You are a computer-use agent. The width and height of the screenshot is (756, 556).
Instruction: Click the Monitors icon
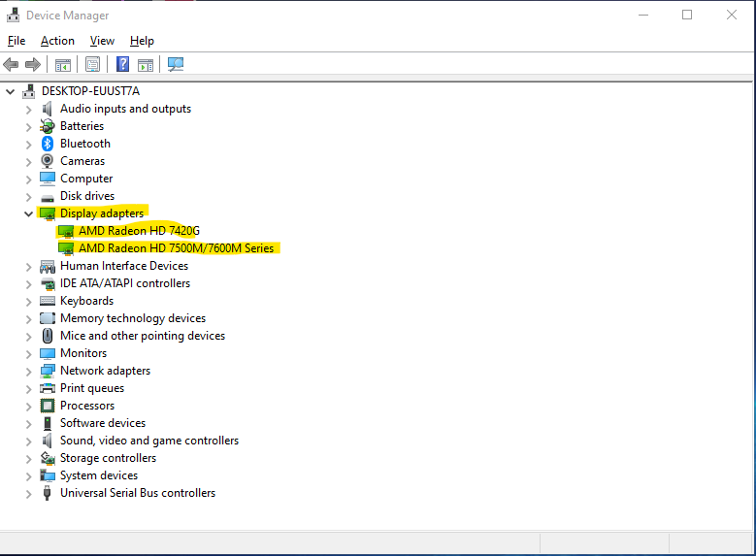pos(48,353)
